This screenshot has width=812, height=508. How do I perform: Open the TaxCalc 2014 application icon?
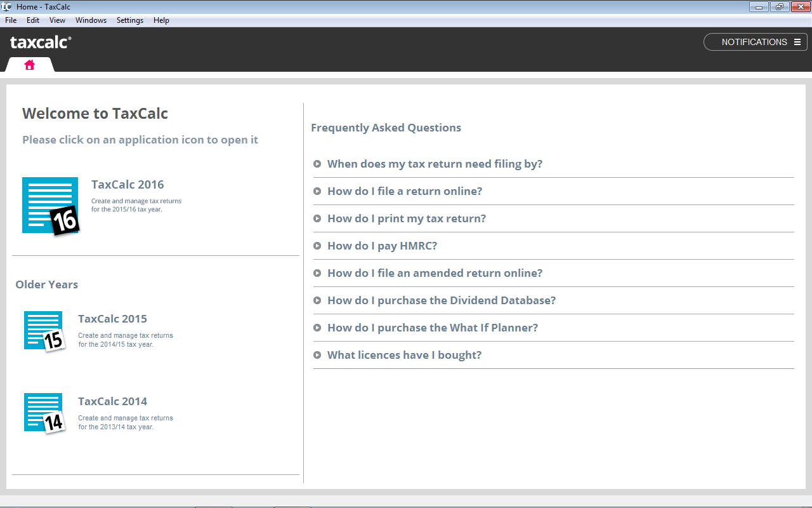pos(44,413)
